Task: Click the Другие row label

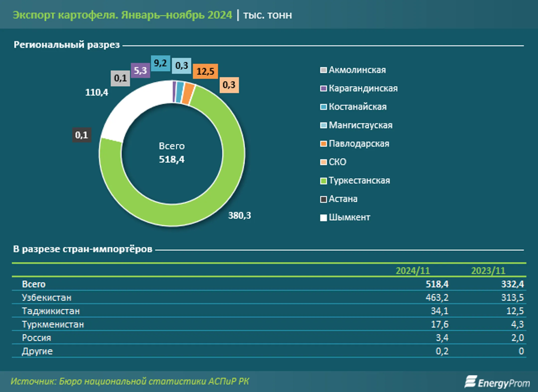Action: click(x=37, y=351)
